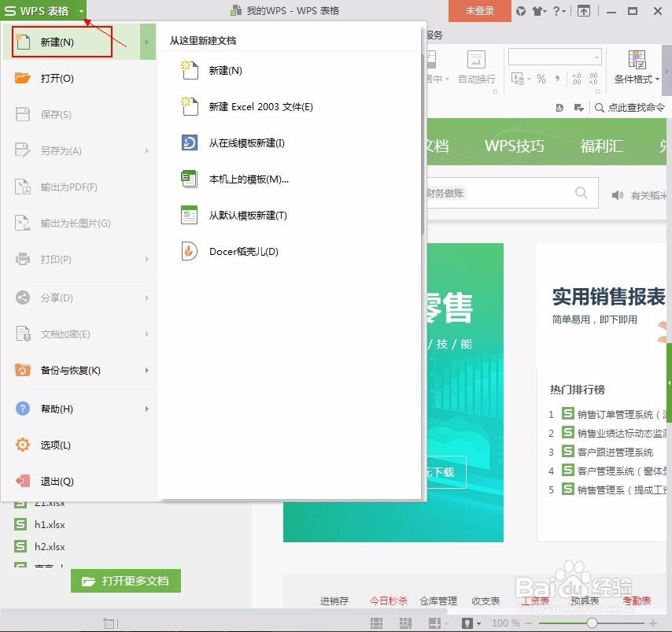
Task: Open the number format combo box
Action: (x=555, y=57)
